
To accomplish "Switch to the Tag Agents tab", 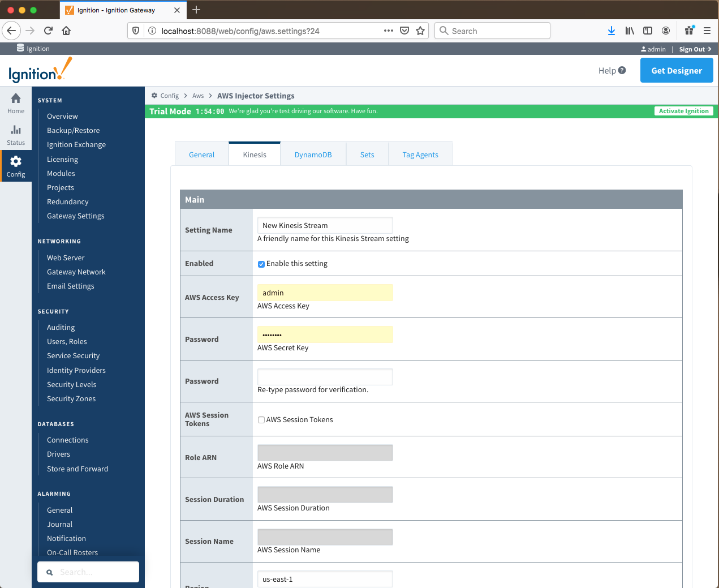I will point(420,154).
